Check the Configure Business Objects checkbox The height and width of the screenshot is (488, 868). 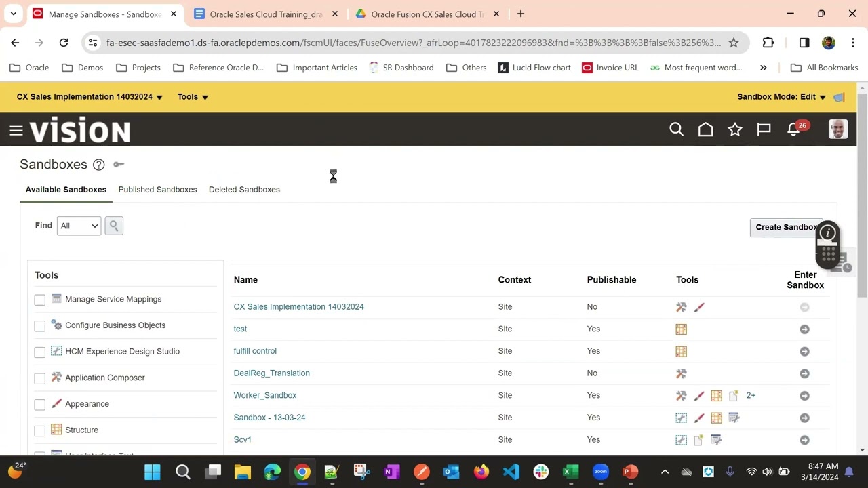(40, 326)
